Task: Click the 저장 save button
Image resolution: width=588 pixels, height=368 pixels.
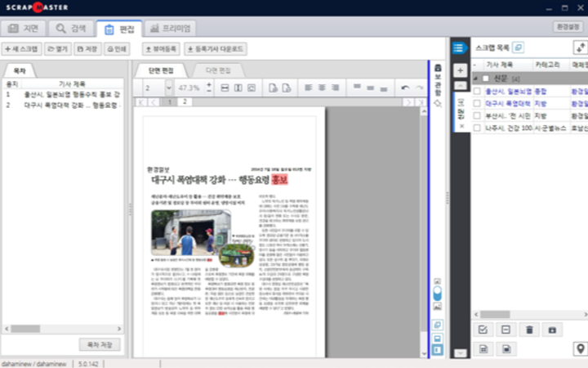Action: 87,49
